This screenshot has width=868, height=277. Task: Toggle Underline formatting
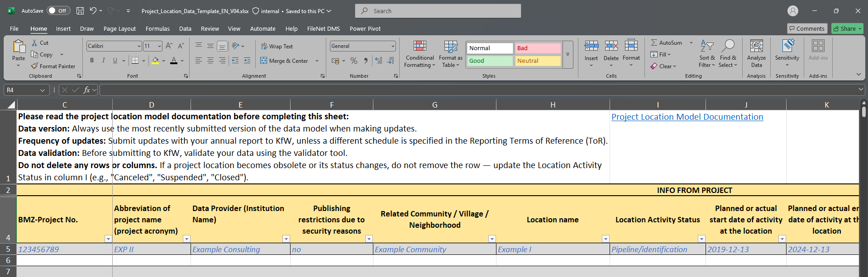(115, 61)
